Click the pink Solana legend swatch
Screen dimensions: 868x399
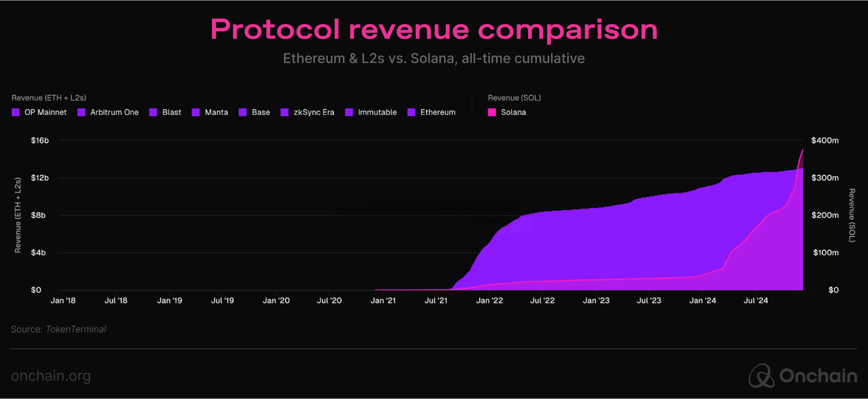click(x=492, y=112)
